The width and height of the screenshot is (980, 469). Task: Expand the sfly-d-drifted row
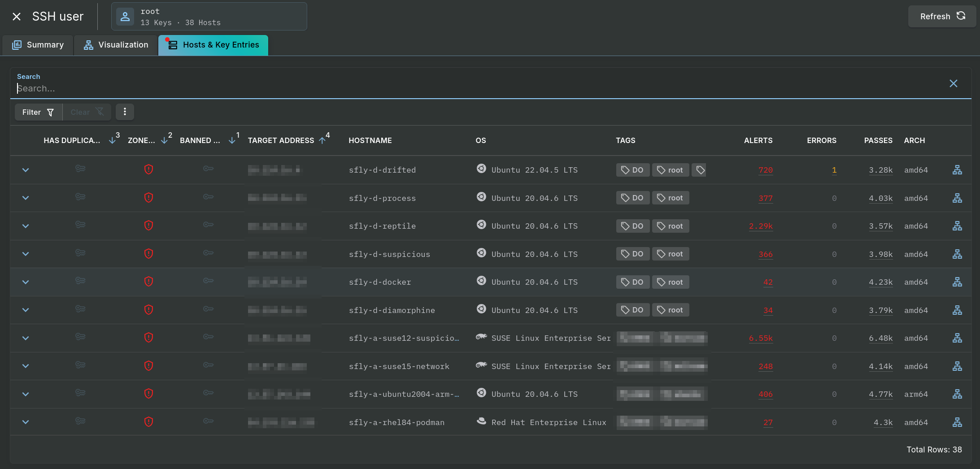click(x=26, y=170)
